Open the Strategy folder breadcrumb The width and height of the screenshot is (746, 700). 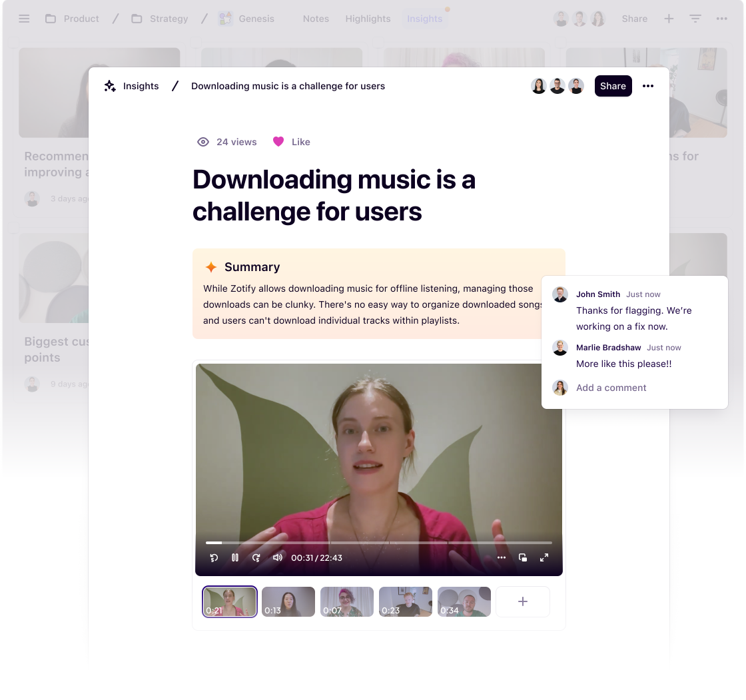(159, 19)
